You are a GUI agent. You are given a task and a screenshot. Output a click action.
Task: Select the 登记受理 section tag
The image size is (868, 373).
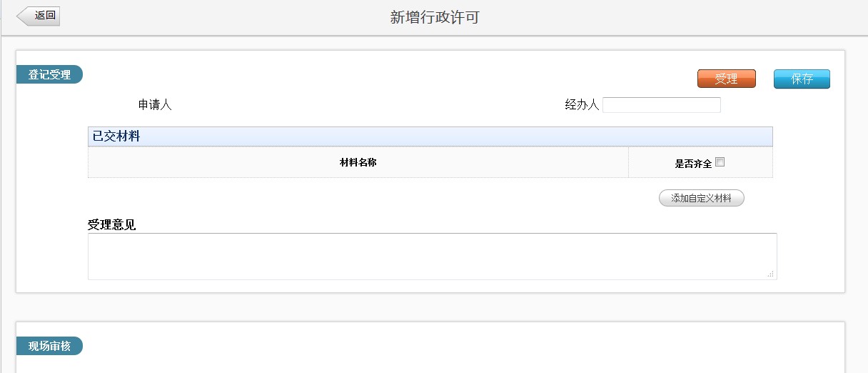click(x=49, y=74)
